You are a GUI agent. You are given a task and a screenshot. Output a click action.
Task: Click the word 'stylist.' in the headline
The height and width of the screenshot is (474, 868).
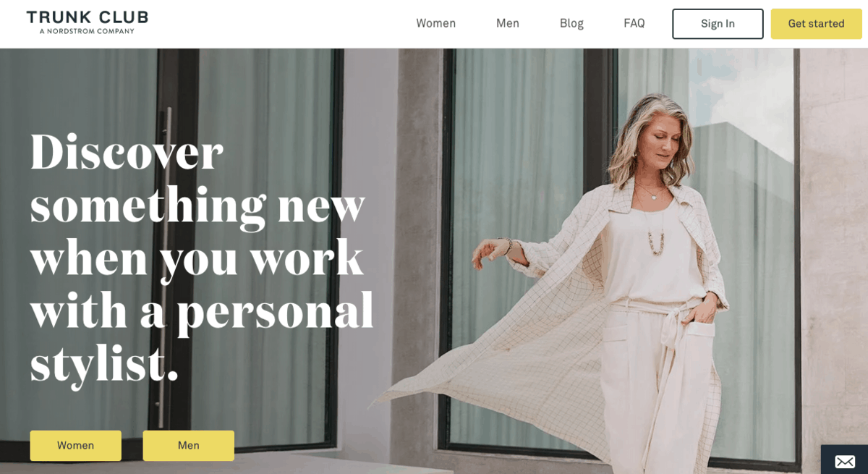(104, 363)
